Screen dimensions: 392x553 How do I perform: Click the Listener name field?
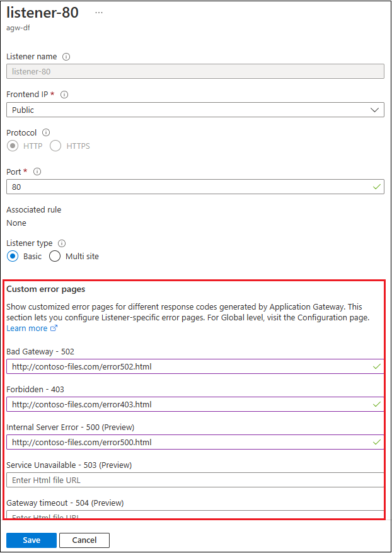pyautogui.click(x=195, y=71)
